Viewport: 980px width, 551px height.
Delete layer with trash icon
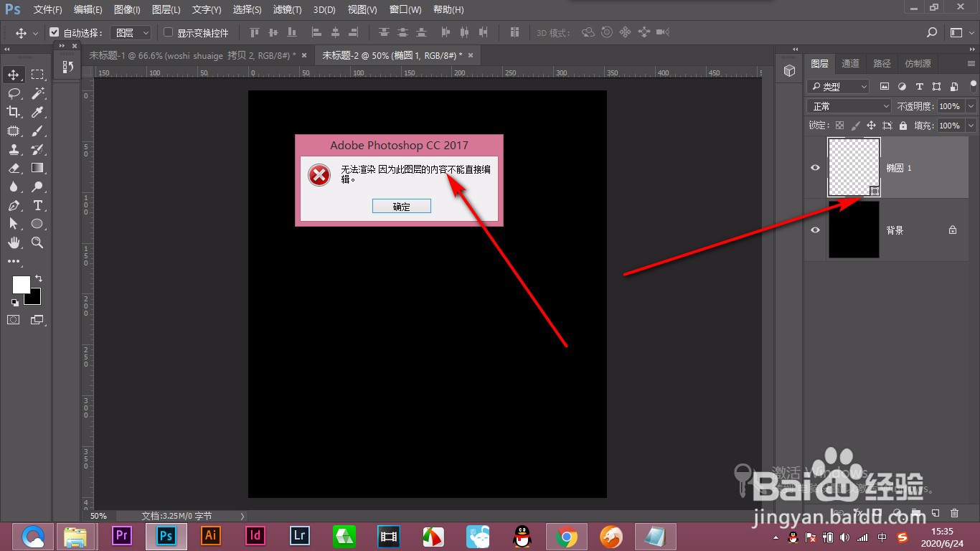[954, 514]
